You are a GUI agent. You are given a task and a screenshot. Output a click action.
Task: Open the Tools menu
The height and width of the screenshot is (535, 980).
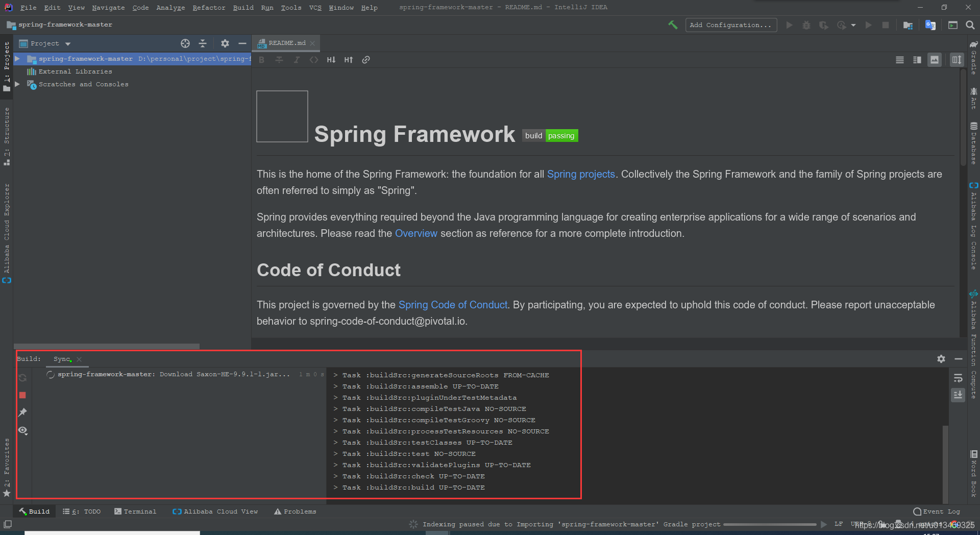click(291, 8)
